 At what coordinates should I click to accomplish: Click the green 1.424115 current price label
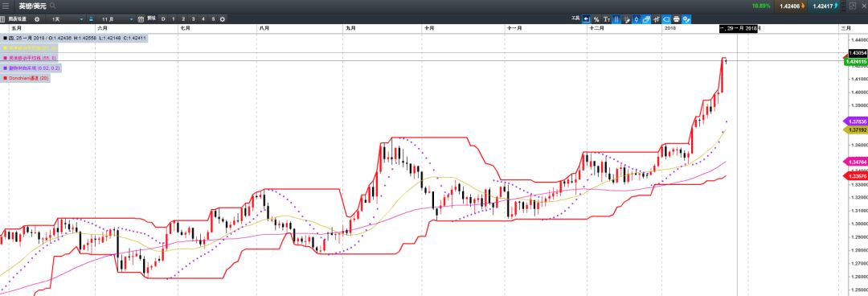pyautogui.click(x=855, y=61)
